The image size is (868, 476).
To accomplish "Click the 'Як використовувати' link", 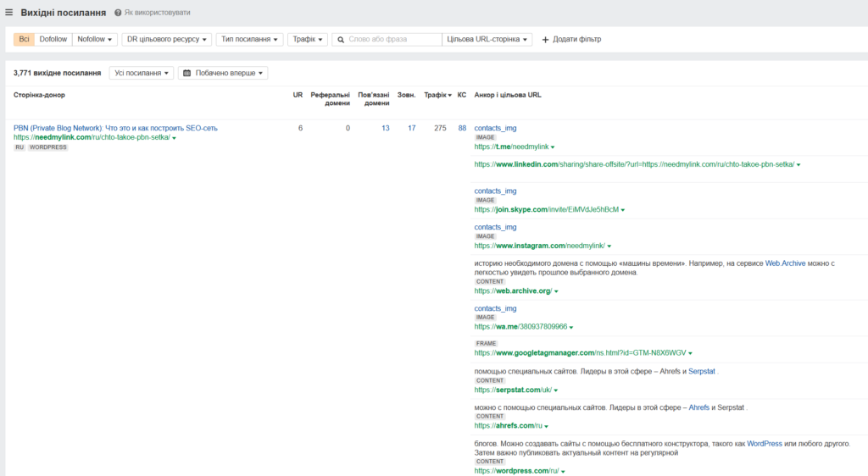I will pos(157,14).
